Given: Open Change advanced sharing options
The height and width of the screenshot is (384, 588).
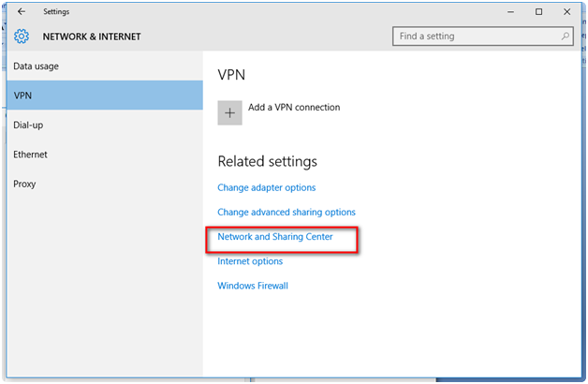Looking at the screenshot, I should pyautogui.click(x=287, y=213).
